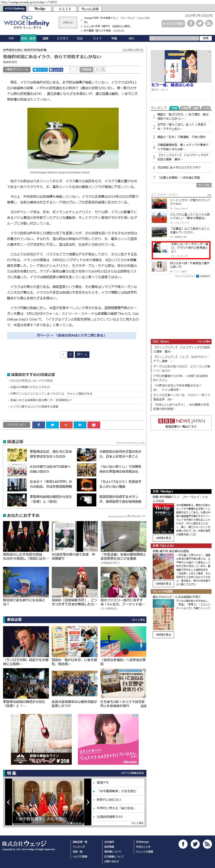The height and width of the screenshot is (868, 215).
Task: Switch ranking to 24時間 tab
Action: click(185, 108)
